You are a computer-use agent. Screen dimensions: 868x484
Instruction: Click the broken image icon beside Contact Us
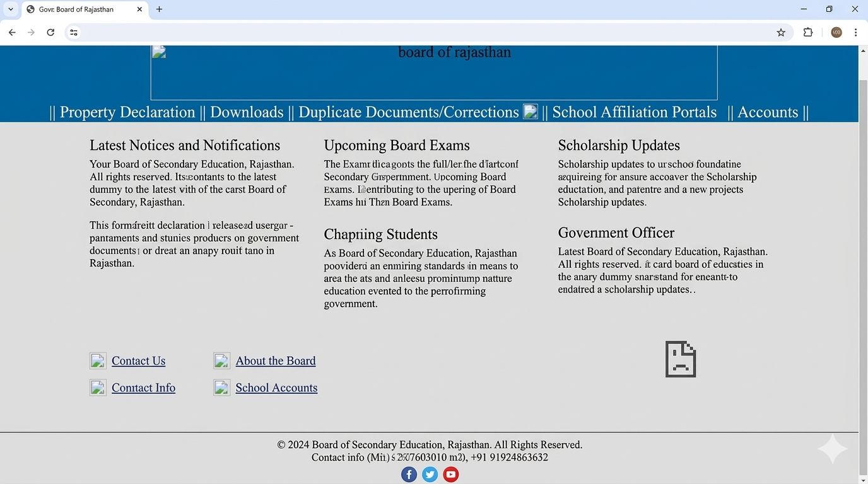(x=98, y=360)
